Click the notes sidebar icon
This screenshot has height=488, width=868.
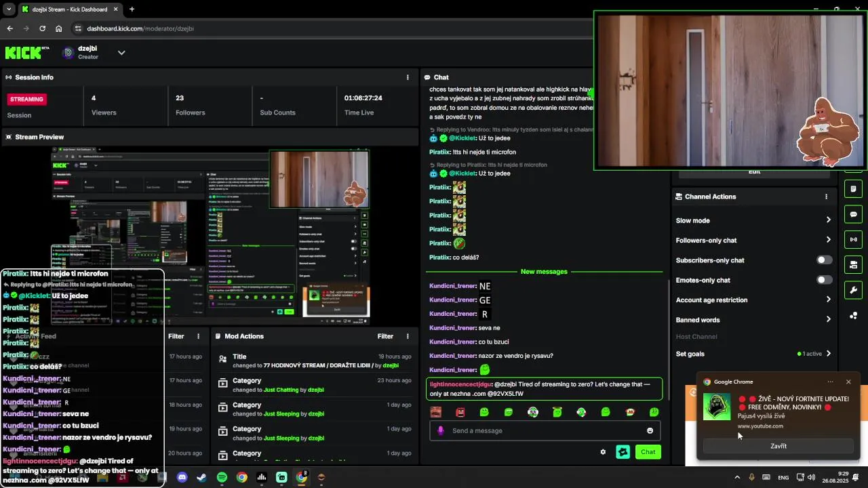point(853,188)
